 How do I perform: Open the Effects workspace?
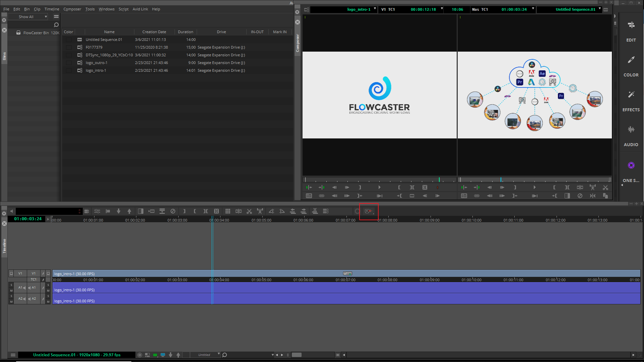[x=631, y=101]
